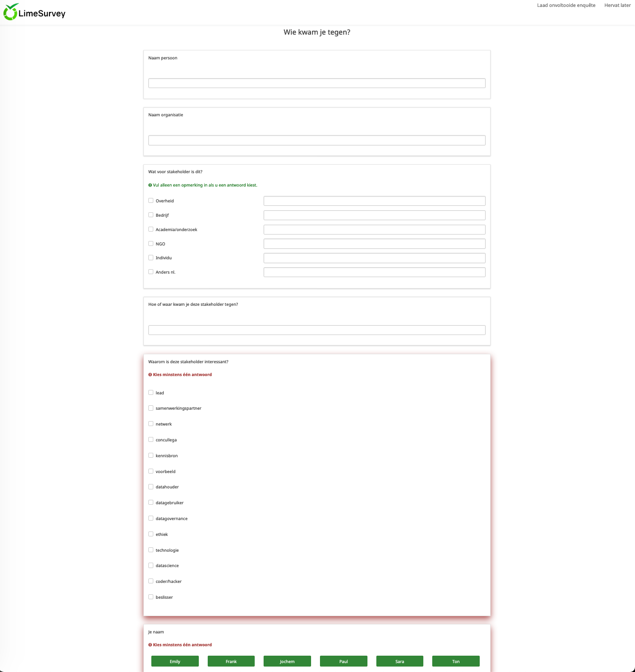This screenshot has width=635, height=672.
Task: Select the Academia/onderzoek checkbox
Action: [x=151, y=230]
